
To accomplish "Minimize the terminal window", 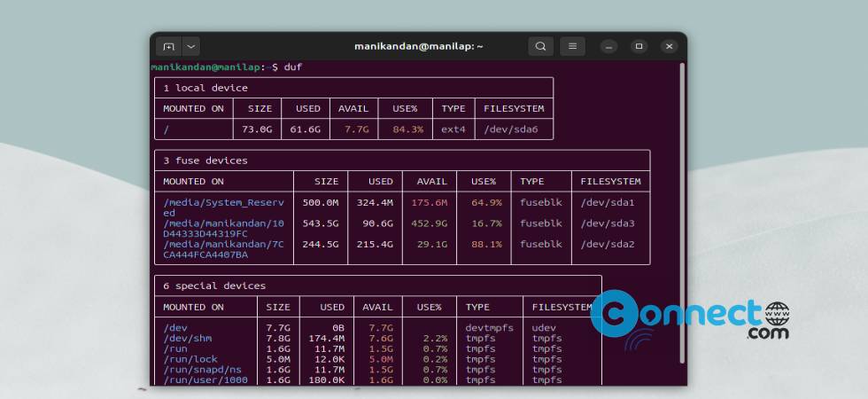I will (x=608, y=46).
